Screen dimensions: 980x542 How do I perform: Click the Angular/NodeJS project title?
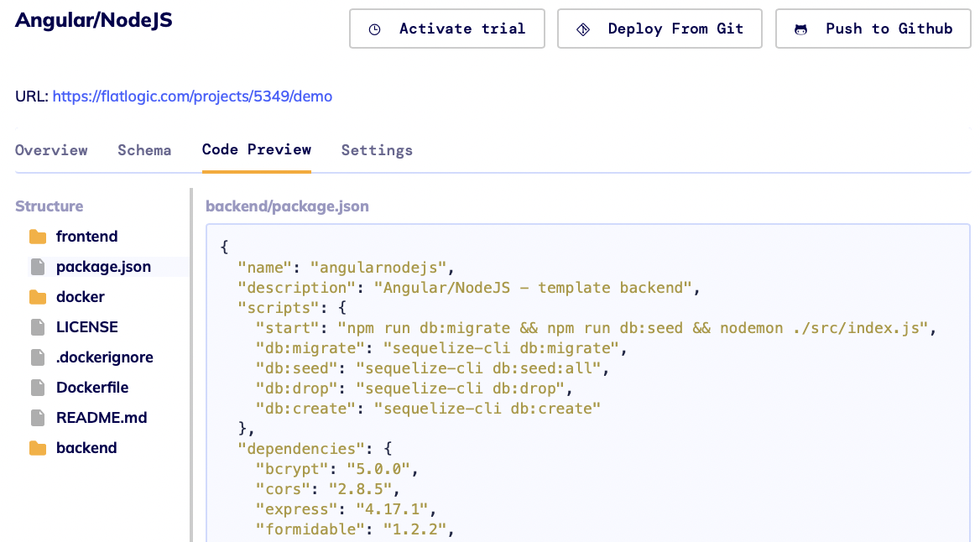[x=94, y=19]
